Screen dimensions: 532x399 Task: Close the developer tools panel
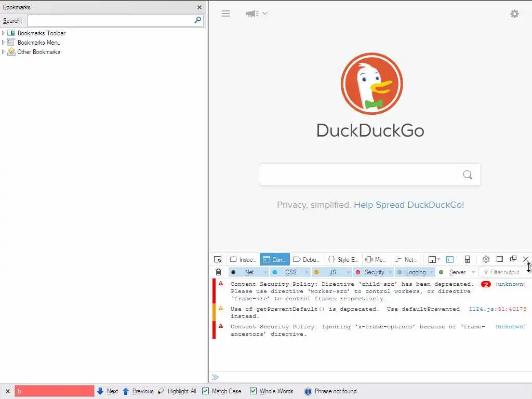coord(526,259)
